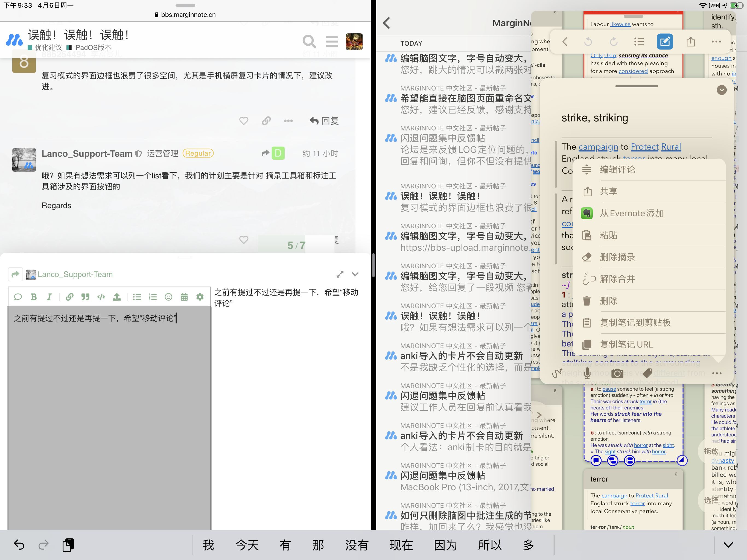
Task: Select 删除 trash entry in menu
Action: click(x=649, y=301)
